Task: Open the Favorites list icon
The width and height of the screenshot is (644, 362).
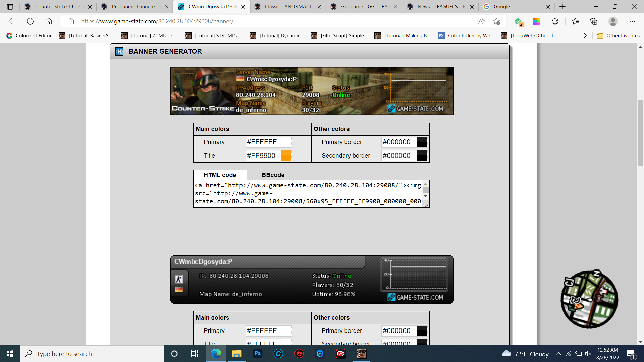Action: [575, 21]
